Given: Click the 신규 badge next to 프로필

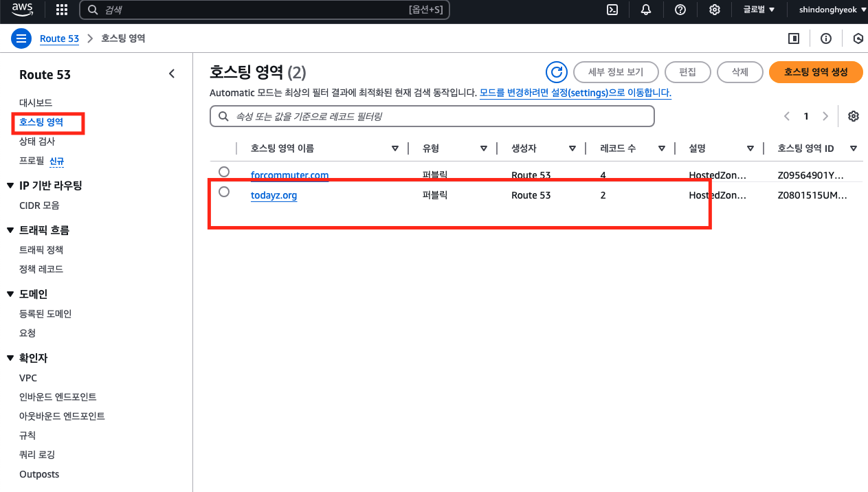Looking at the screenshot, I should [x=57, y=161].
